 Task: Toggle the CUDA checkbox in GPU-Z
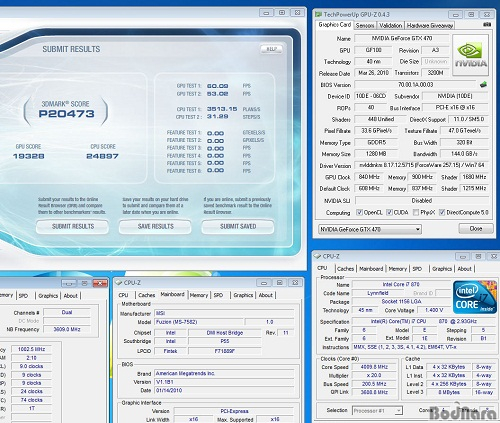pos(389,212)
